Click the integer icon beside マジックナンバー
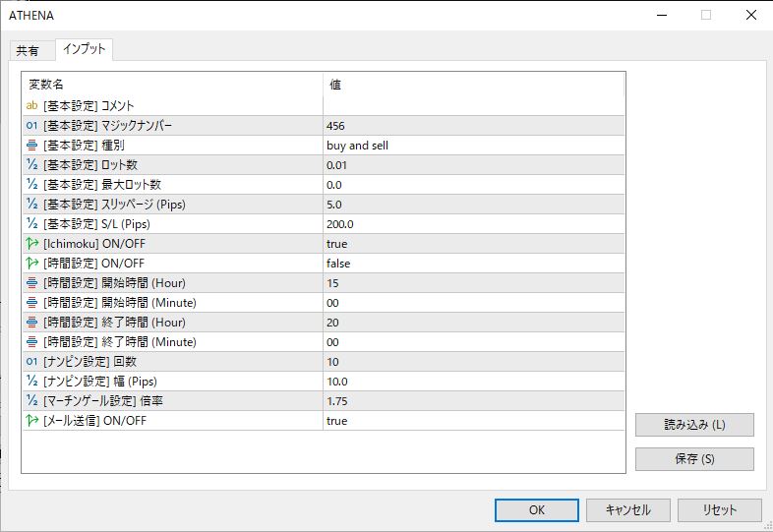The height and width of the screenshot is (532, 773). click(x=31, y=126)
